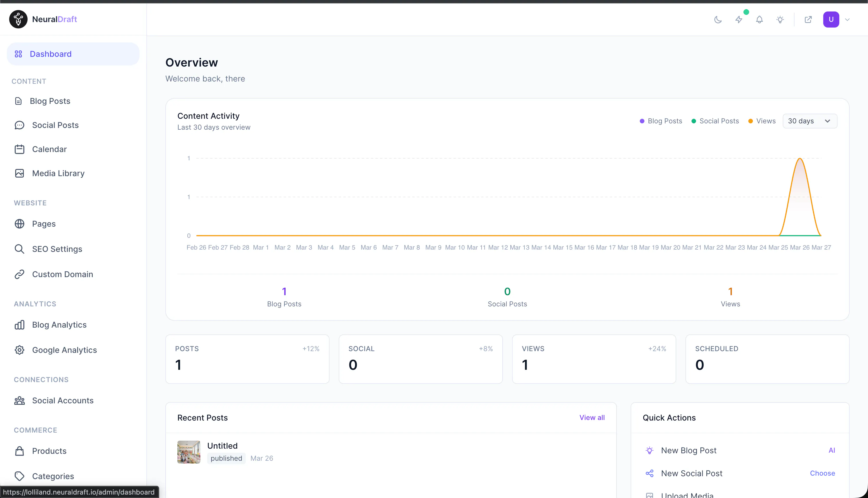Open the lightning bolt activity icon
Screen dimensions: 868x498
pyautogui.click(x=739, y=20)
